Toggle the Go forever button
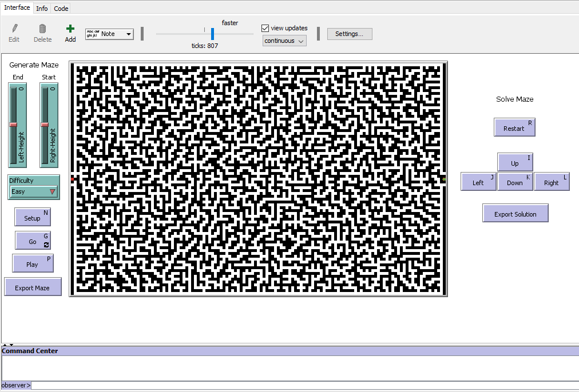579x392 pixels. coord(33,241)
